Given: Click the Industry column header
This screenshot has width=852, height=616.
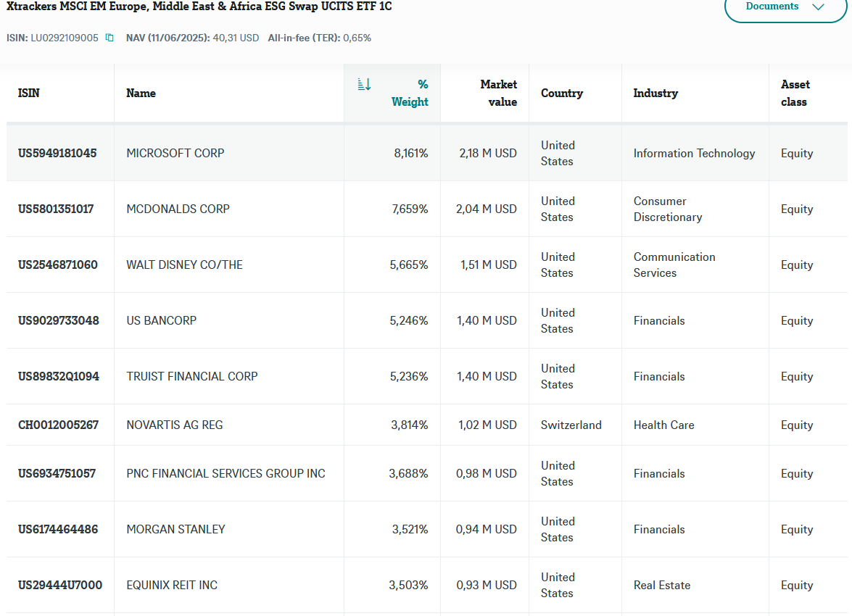Looking at the screenshot, I should point(655,93).
